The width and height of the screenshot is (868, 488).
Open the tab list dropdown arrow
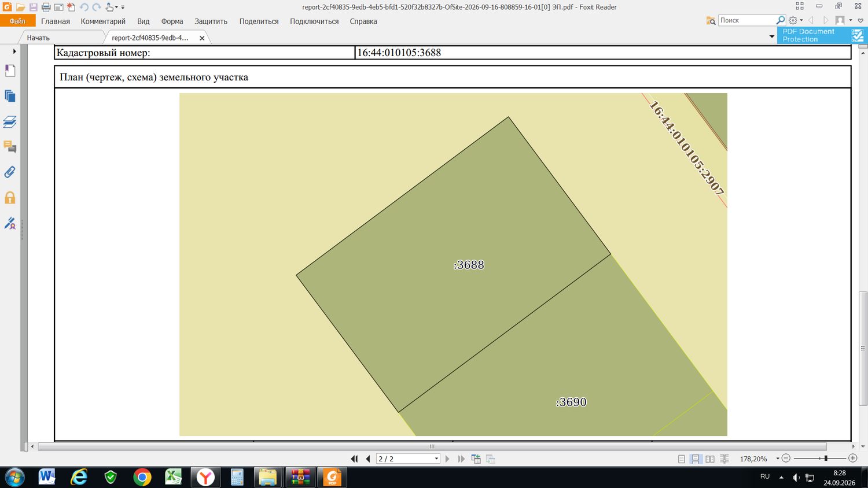pyautogui.click(x=771, y=37)
